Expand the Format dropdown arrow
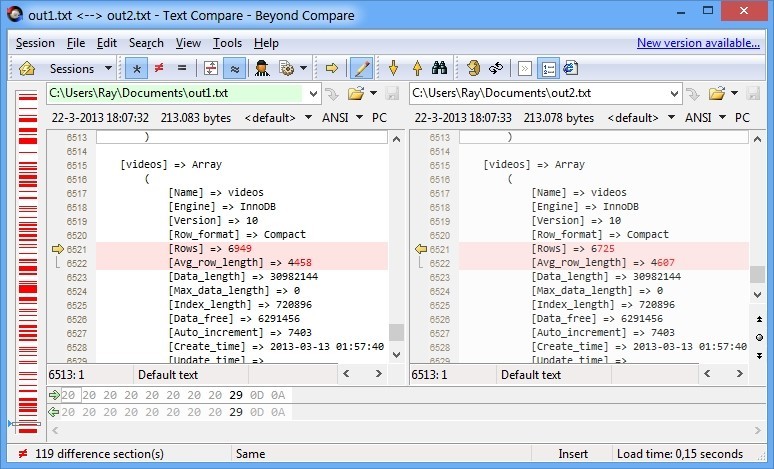Image resolution: width=774 pixels, height=469 pixels. click(303, 68)
